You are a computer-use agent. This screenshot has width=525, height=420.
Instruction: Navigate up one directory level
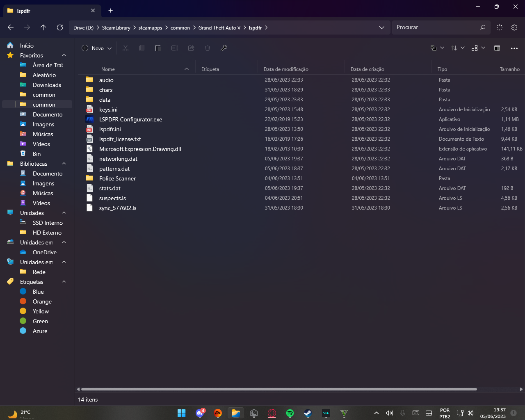click(43, 27)
